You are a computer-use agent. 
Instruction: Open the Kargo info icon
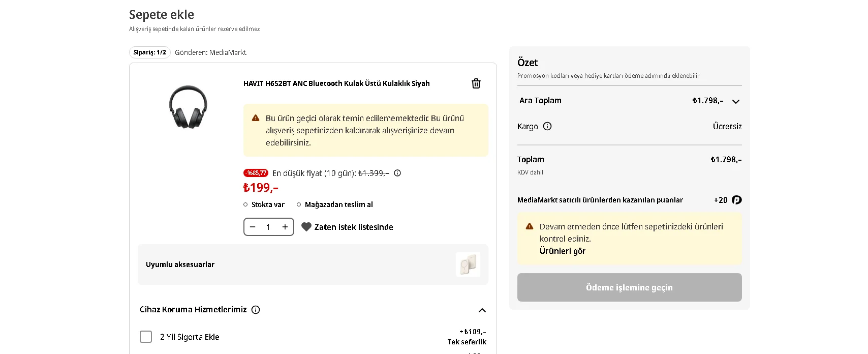547,126
